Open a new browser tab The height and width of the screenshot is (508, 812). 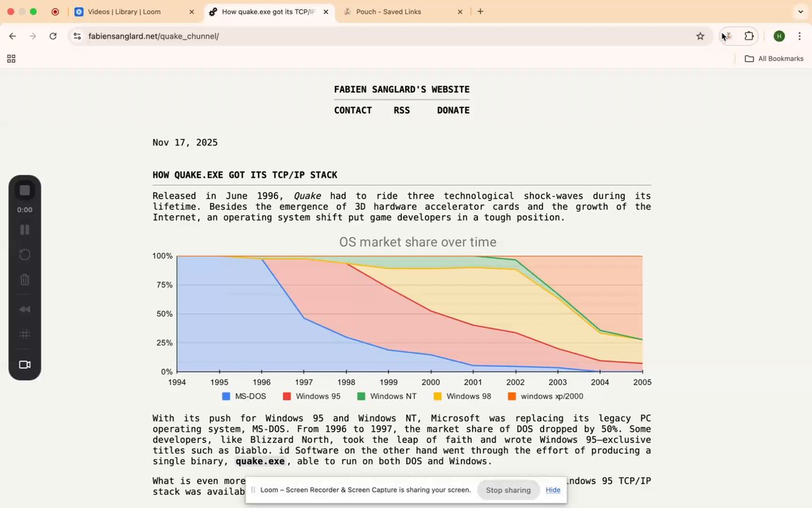click(480, 11)
